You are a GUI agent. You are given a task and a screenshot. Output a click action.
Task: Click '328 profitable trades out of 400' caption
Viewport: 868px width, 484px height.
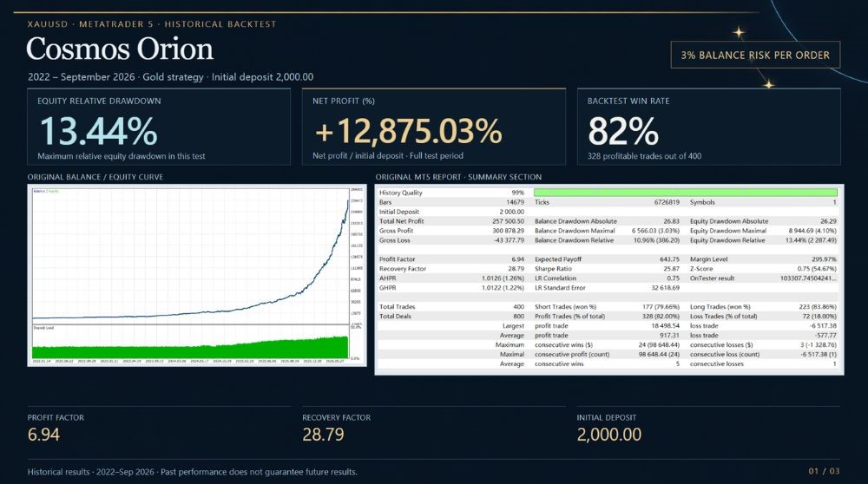(x=644, y=156)
